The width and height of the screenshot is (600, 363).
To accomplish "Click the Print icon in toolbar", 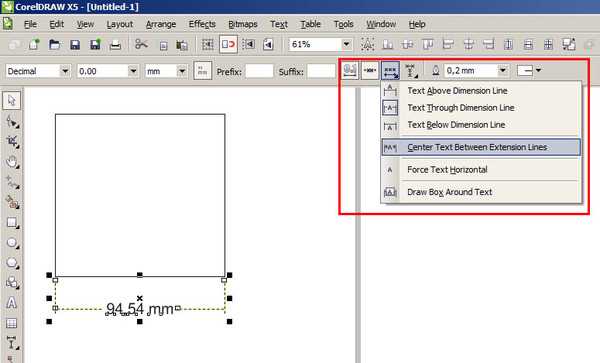I will (115, 45).
